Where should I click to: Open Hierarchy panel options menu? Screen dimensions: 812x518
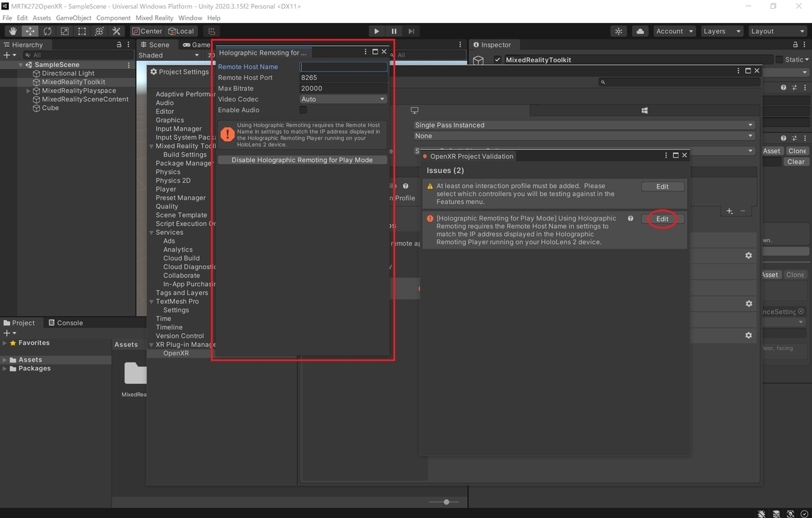(129, 45)
